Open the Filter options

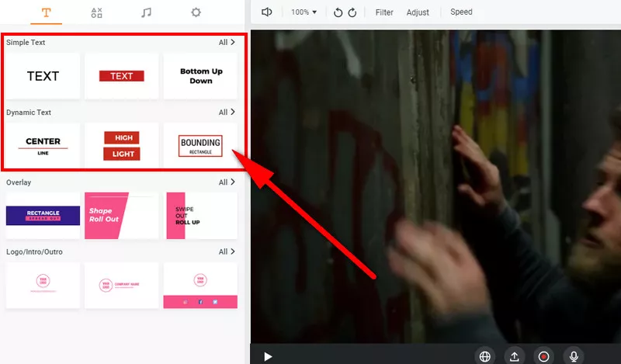coord(384,12)
